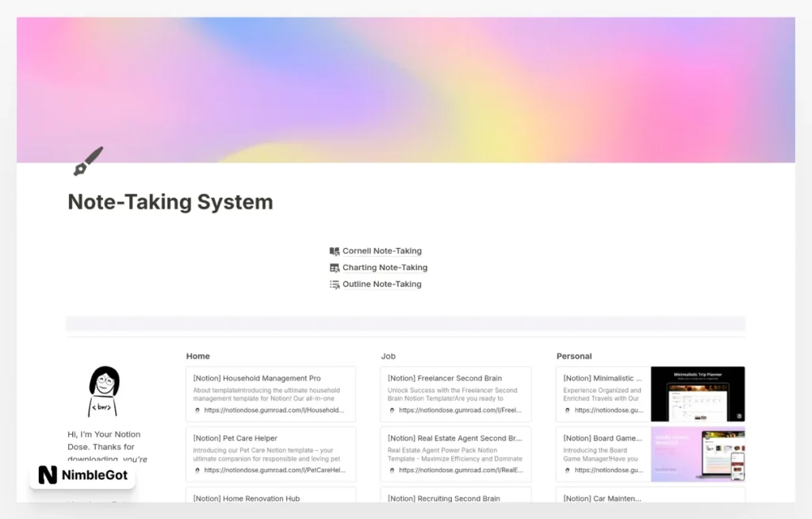This screenshot has width=812, height=519.
Task: Open the Outline Note-Taking page link
Action: point(381,284)
